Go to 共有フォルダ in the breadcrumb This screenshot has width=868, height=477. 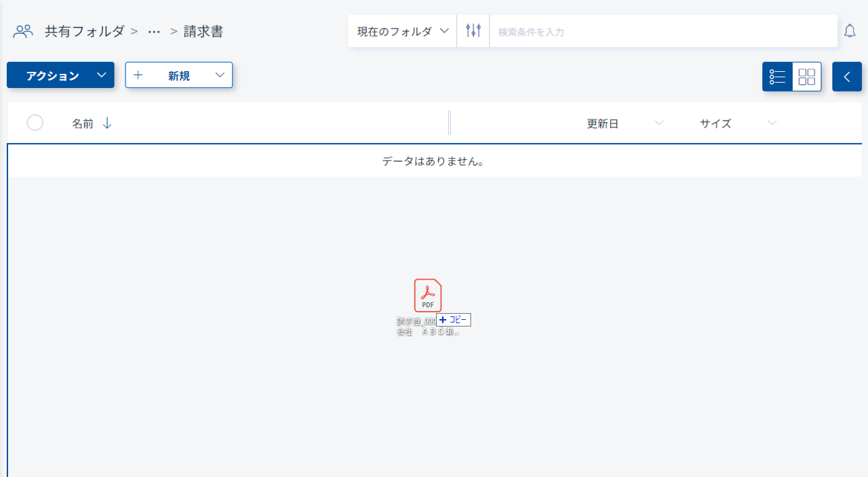85,31
